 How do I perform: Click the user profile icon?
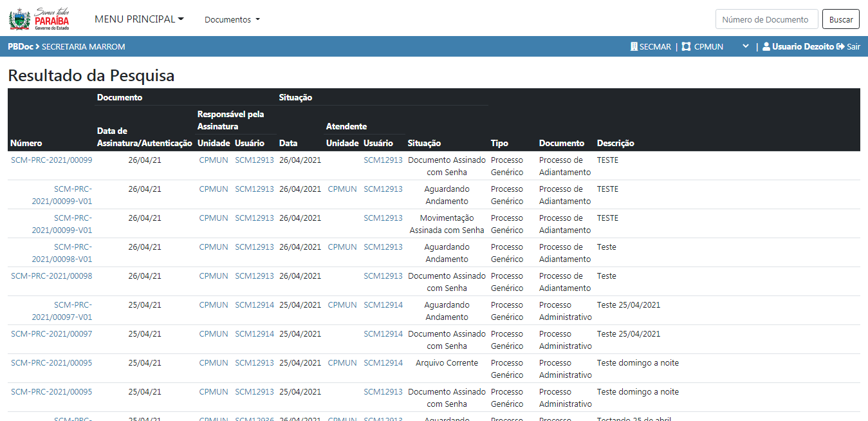tap(766, 47)
